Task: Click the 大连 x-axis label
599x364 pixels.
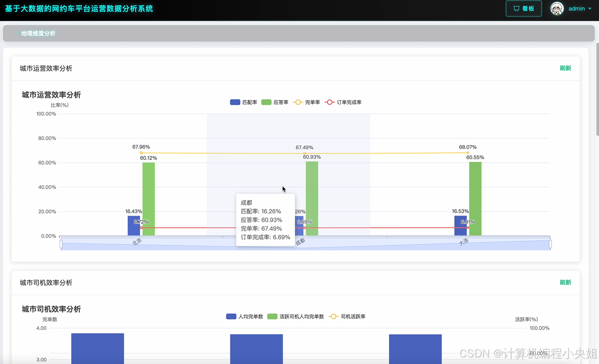Action: (x=464, y=242)
